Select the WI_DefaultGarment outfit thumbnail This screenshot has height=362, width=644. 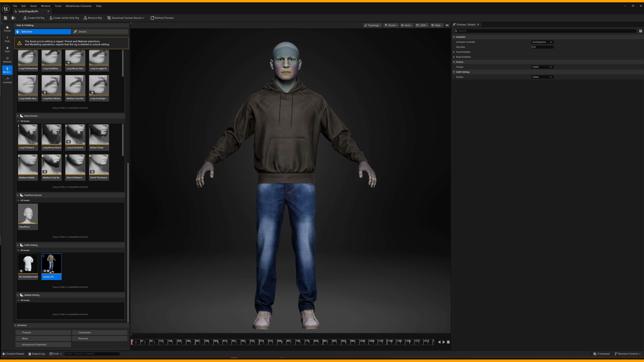[x=28, y=267]
